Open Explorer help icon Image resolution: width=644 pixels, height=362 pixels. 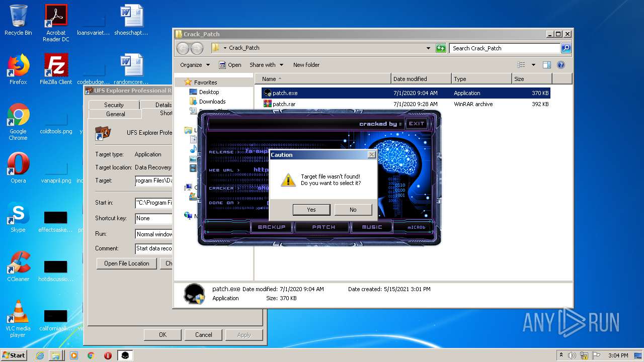pyautogui.click(x=561, y=65)
